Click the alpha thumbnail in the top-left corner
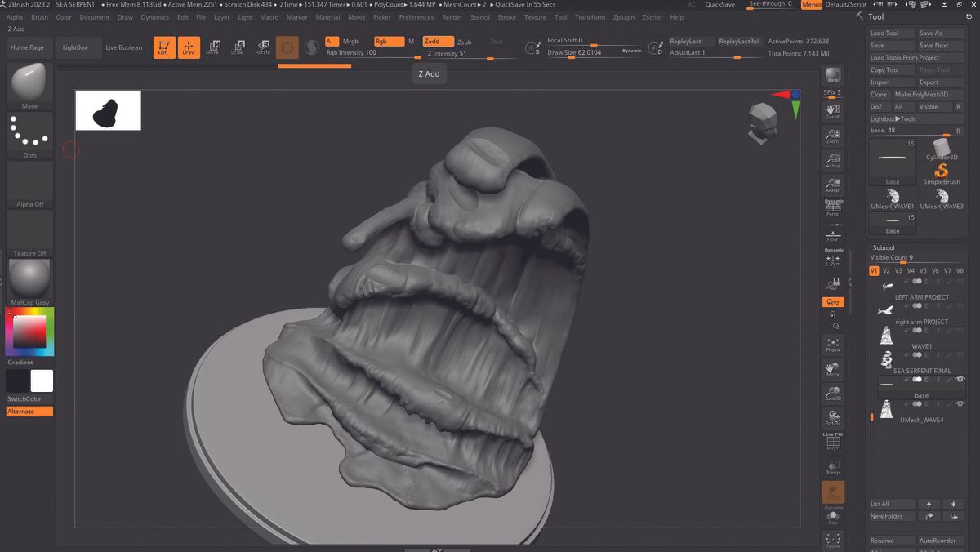Viewport: 980px width, 552px height. [x=108, y=109]
